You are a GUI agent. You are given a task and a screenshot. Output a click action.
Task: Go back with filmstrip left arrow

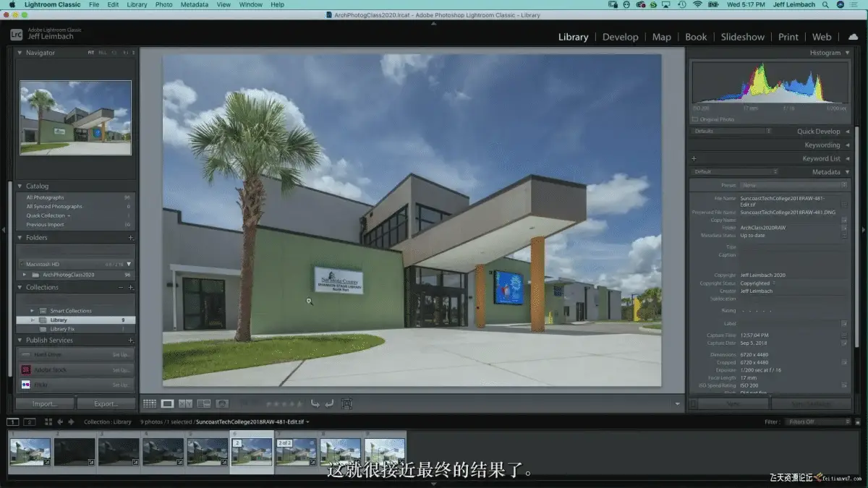click(x=60, y=421)
